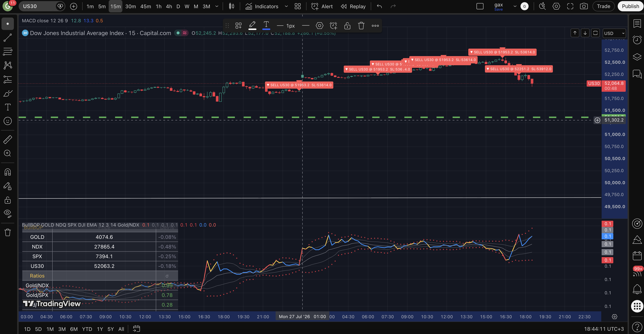Create an Alert
Screen dimensions: 644x334
click(x=322, y=6)
